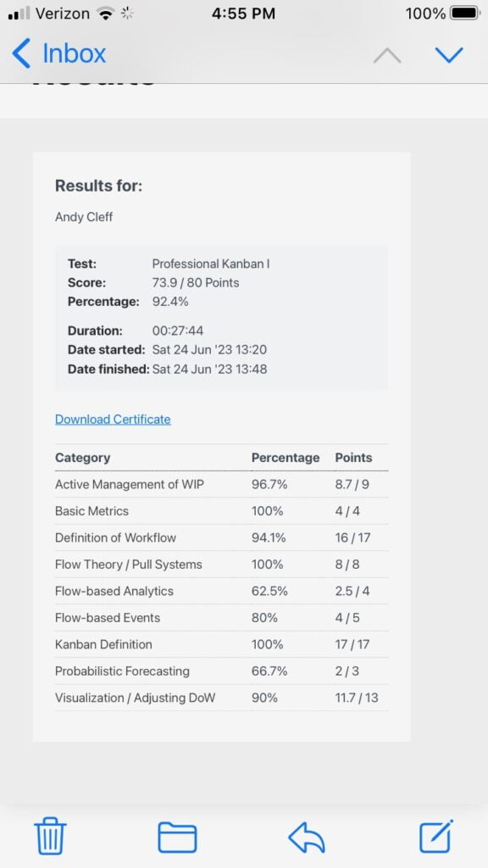Select the Flow-based Analytics row
This screenshot has height=868, width=488.
click(x=115, y=591)
